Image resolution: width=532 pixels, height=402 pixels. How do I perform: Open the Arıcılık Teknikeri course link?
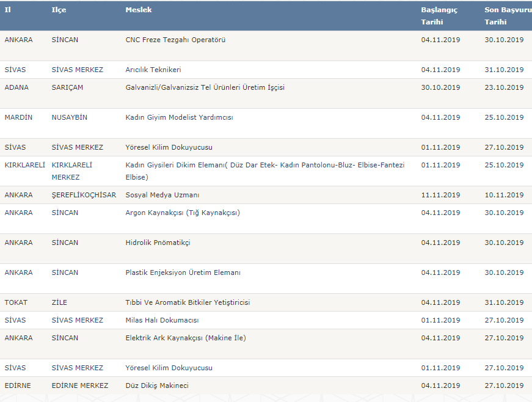click(x=153, y=70)
